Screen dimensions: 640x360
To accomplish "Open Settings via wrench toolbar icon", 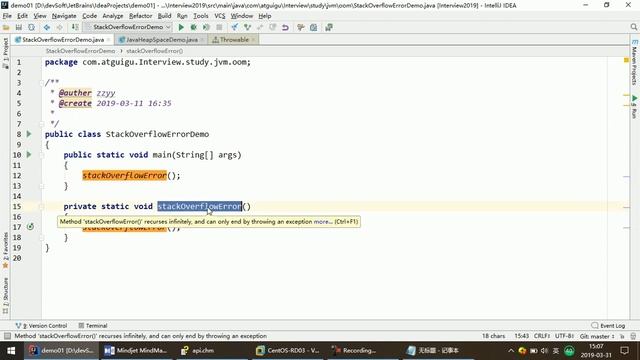I will coord(301,27).
